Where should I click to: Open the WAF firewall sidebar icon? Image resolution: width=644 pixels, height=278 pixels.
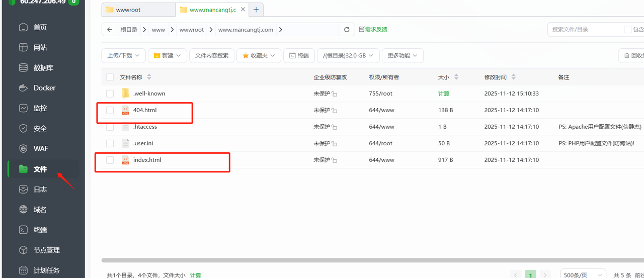23,149
